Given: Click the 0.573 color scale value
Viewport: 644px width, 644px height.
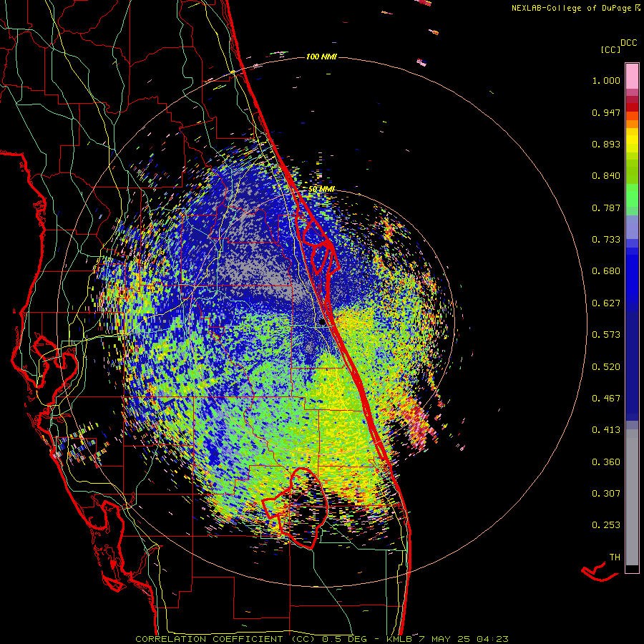Looking at the screenshot, I should [x=606, y=335].
